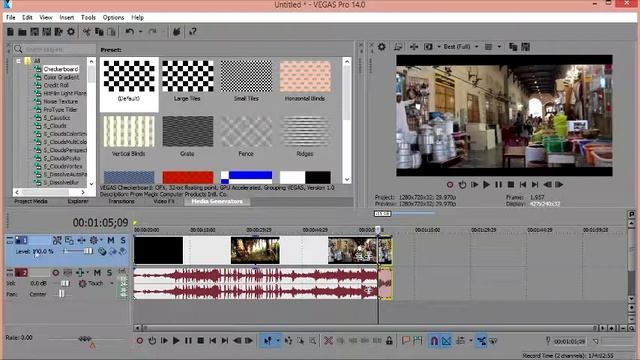The image size is (640, 360).
Task: Open video preview properties gear
Action: [x=382, y=47]
